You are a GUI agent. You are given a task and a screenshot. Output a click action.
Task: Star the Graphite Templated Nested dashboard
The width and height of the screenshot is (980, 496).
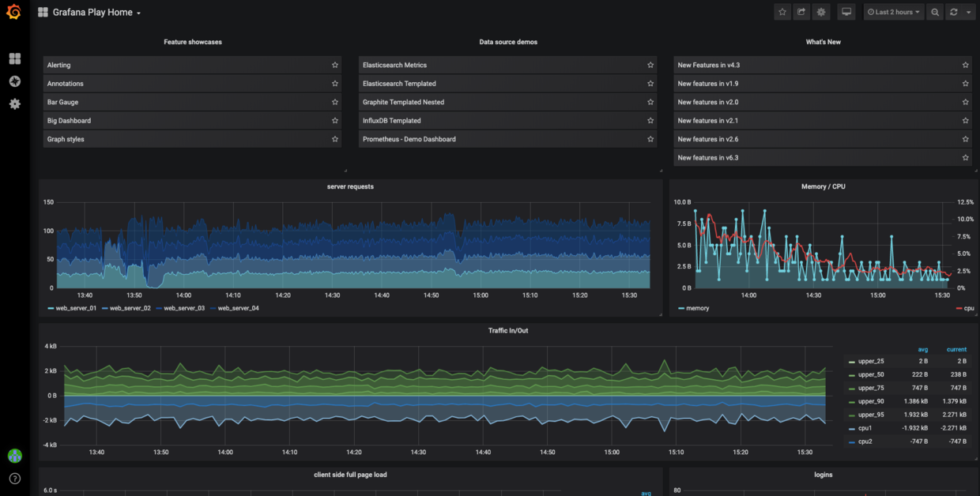point(650,102)
